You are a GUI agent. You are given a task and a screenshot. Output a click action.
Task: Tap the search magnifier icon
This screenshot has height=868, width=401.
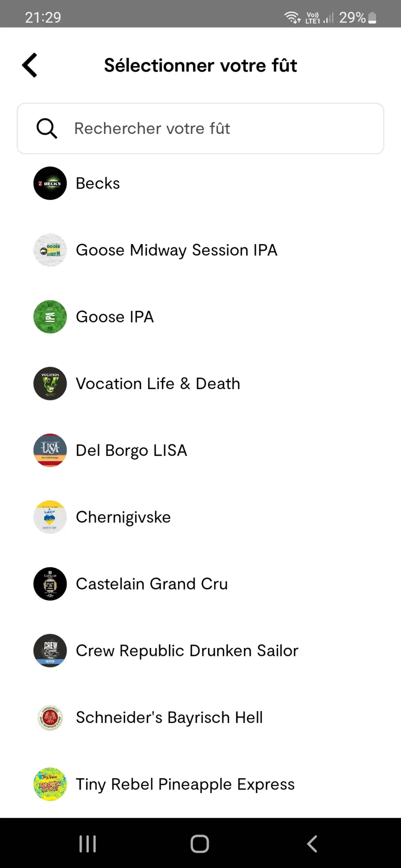[47, 128]
